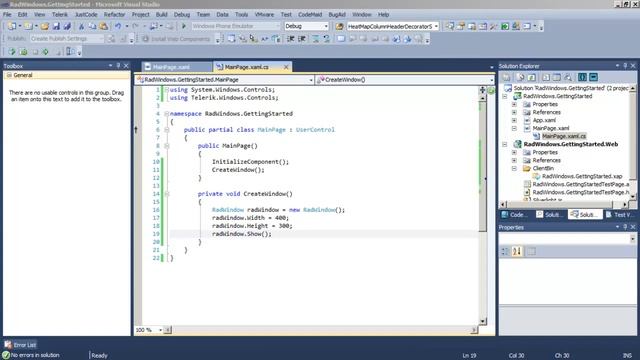The height and width of the screenshot is (360, 640).
Task: Open the Refactor menu
Action: [x=114, y=14]
